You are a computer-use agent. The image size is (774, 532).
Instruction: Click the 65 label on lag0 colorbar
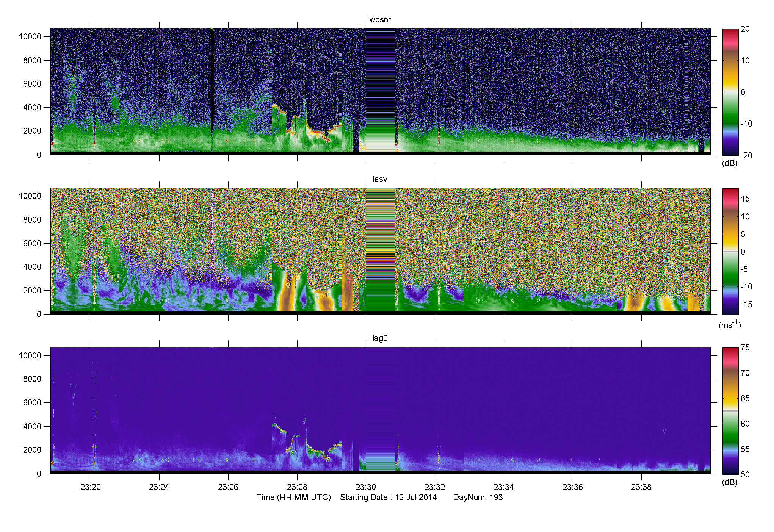pos(745,398)
